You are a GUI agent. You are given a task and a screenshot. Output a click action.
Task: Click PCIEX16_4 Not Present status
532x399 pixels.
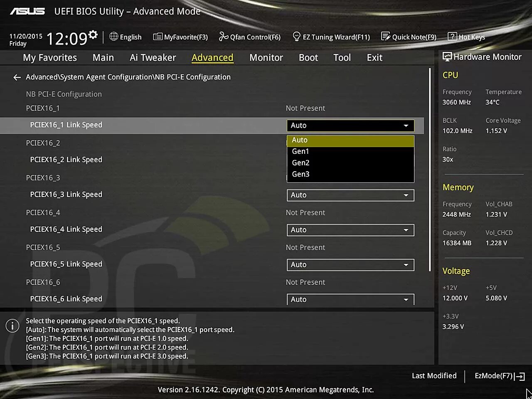tap(305, 213)
